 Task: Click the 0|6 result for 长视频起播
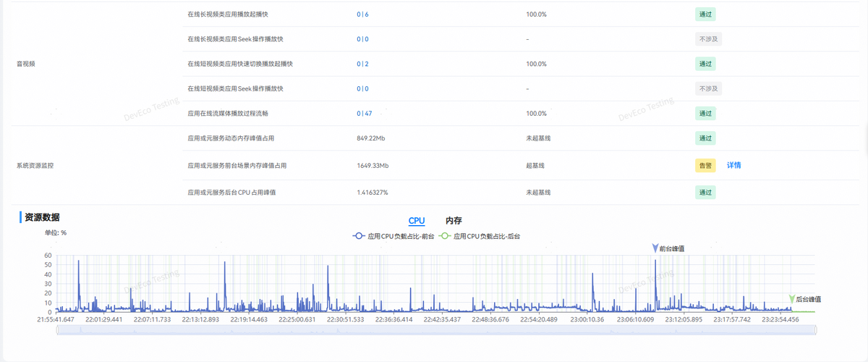click(x=362, y=14)
